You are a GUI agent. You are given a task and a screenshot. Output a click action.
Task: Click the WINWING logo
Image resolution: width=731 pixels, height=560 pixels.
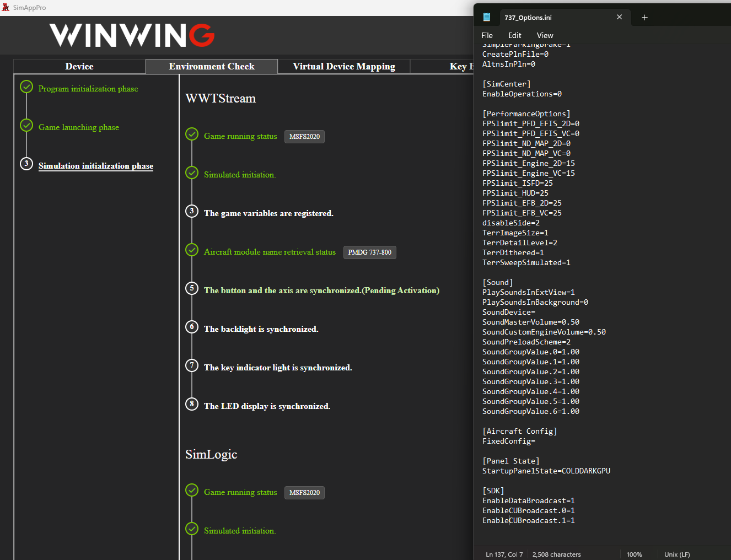point(132,35)
